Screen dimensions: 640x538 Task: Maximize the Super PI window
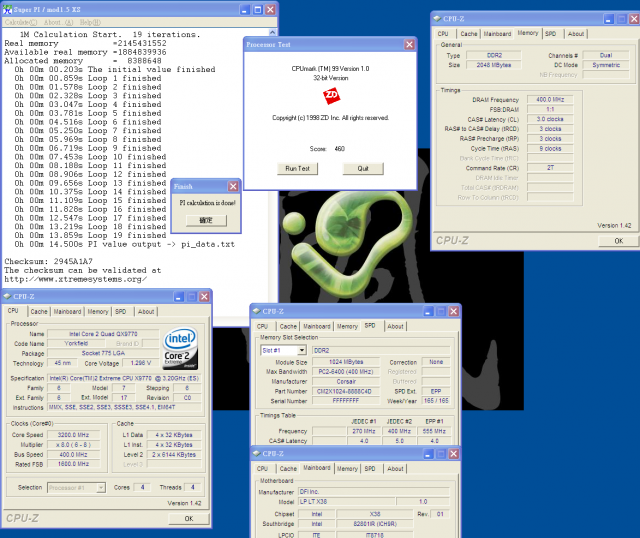point(258,9)
